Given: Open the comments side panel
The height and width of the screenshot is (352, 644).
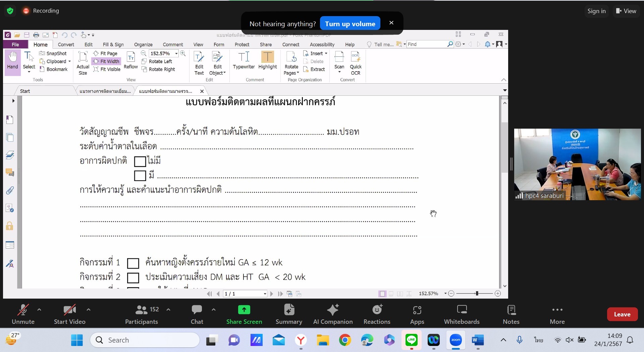Looking at the screenshot, I should pyautogui.click(x=10, y=173).
